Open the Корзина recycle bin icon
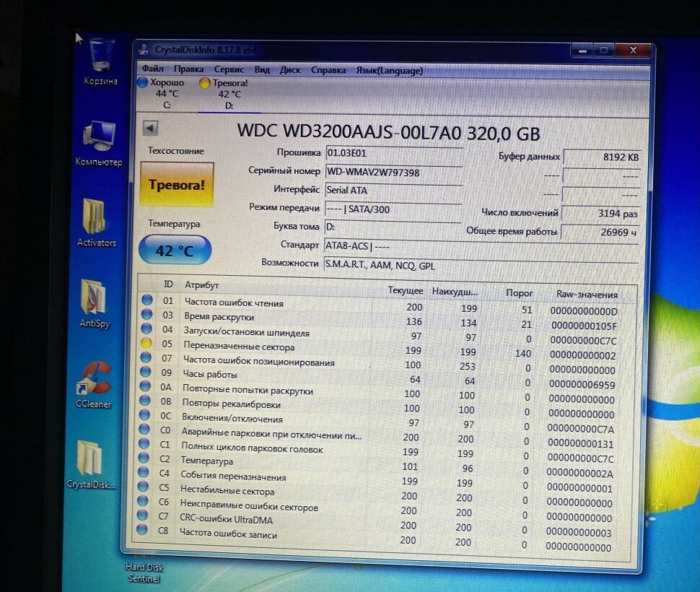700x592 pixels. (x=101, y=61)
